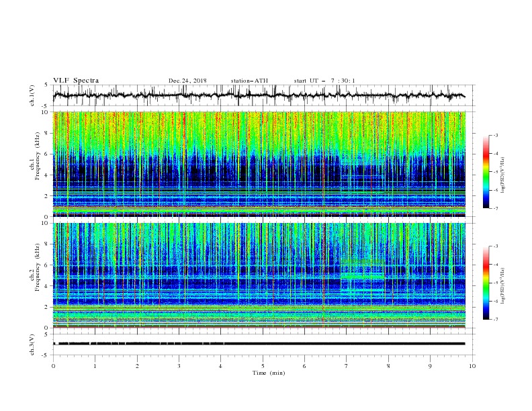
Task: Click the '-7' tick on ch.2 colorbar
Action: click(x=495, y=320)
